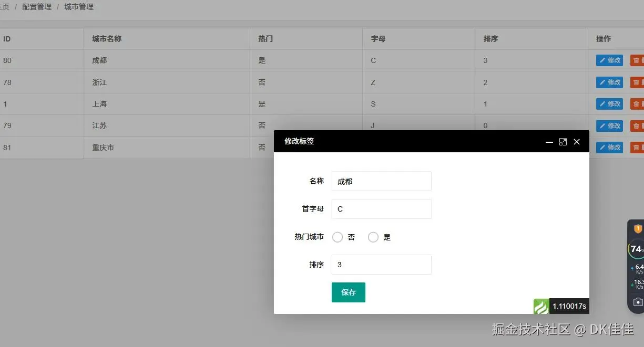Click the letter Z cell
This screenshot has height=347, width=644.
[419, 82]
